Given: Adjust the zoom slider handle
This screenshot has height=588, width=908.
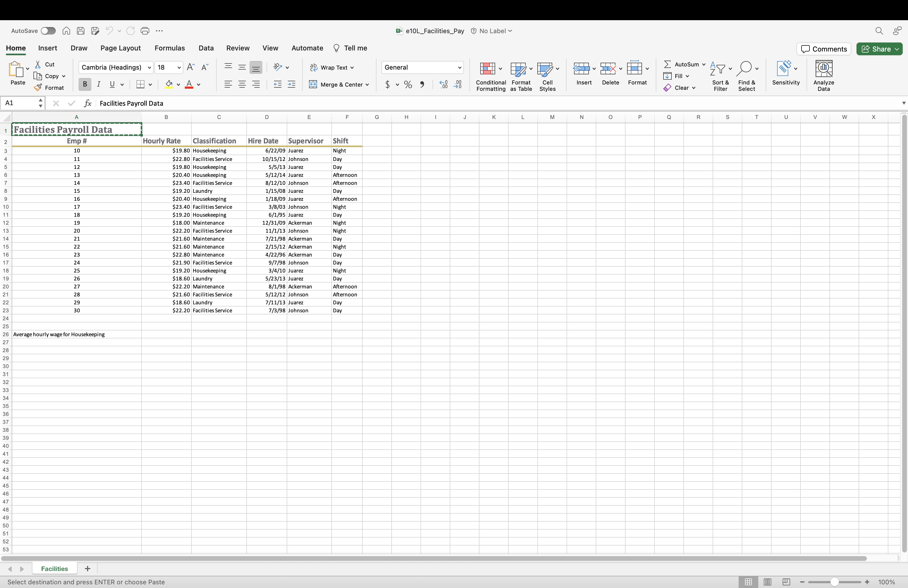Looking at the screenshot, I should (x=834, y=582).
